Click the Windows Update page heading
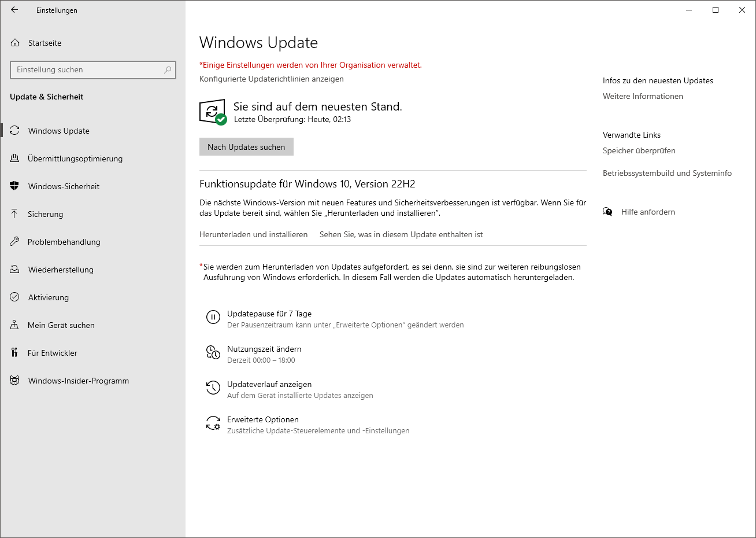The width and height of the screenshot is (756, 538). tap(258, 43)
